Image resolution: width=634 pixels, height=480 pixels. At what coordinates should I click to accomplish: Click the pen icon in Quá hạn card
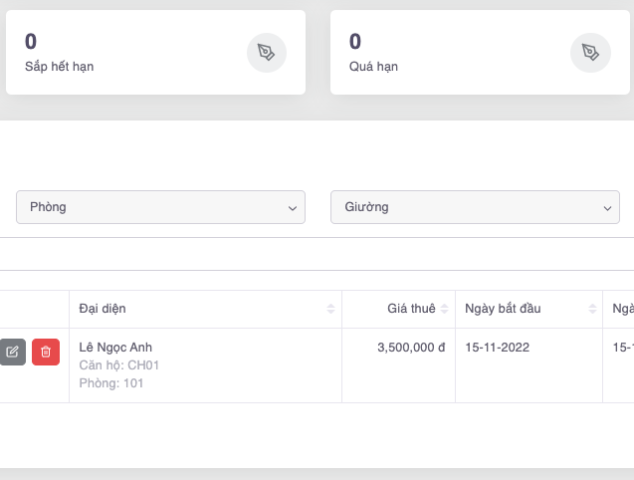590,53
